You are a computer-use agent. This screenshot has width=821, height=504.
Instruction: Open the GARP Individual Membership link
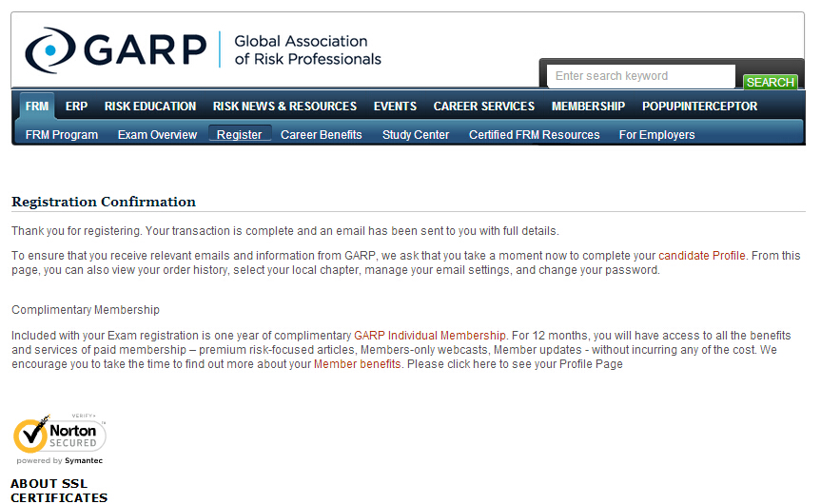click(x=430, y=336)
